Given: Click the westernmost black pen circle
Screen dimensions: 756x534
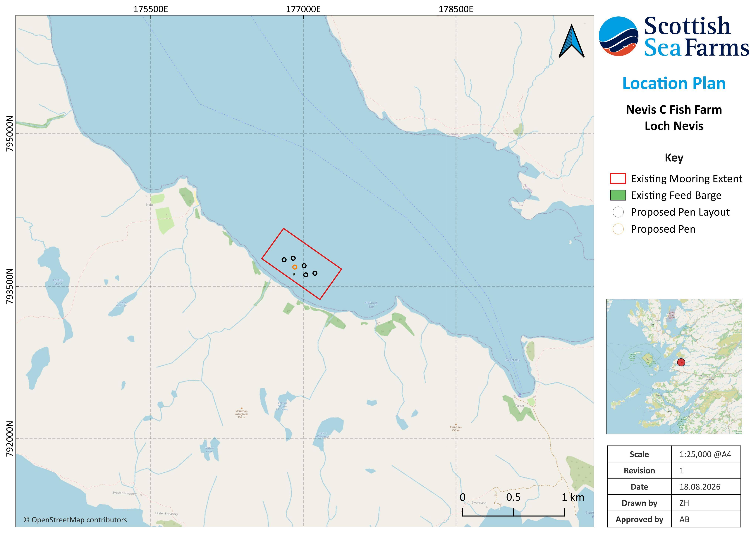Looking at the screenshot, I should tap(284, 260).
